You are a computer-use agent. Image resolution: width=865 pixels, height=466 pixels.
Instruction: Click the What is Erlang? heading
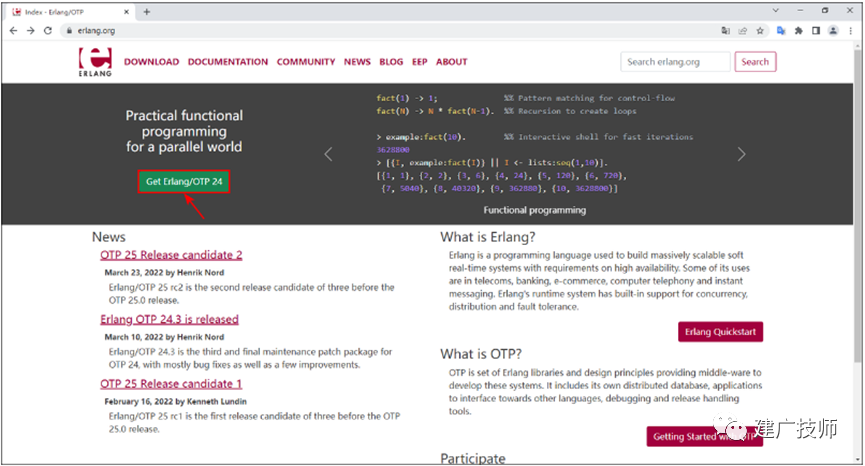pos(488,237)
